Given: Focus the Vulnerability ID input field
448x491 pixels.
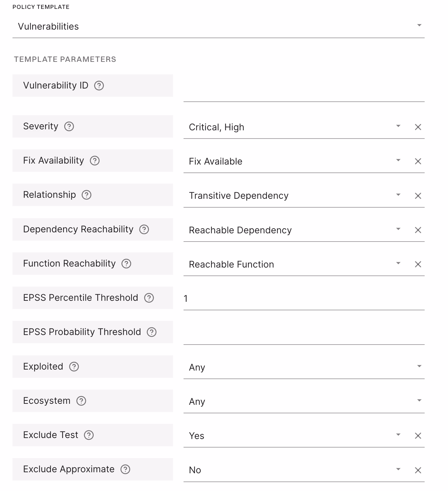Looking at the screenshot, I should 304,90.
